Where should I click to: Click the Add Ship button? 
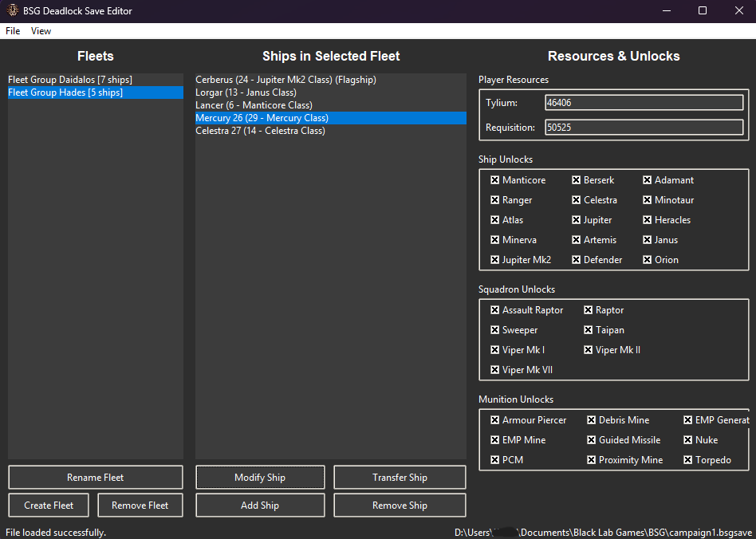tap(260, 506)
